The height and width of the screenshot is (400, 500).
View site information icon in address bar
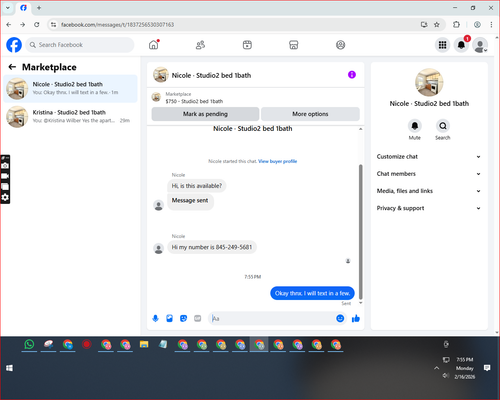pos(53,25)
